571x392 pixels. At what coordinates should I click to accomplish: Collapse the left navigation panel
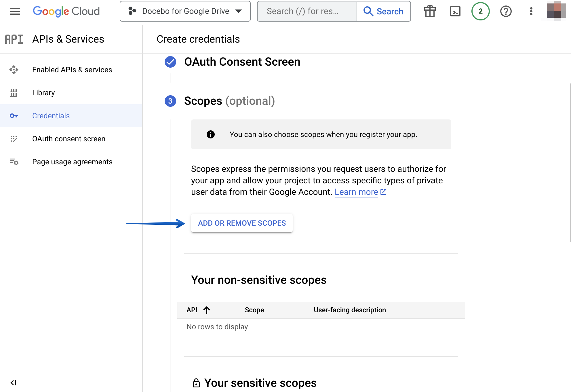pyautogui.click(x=14, y=383)
